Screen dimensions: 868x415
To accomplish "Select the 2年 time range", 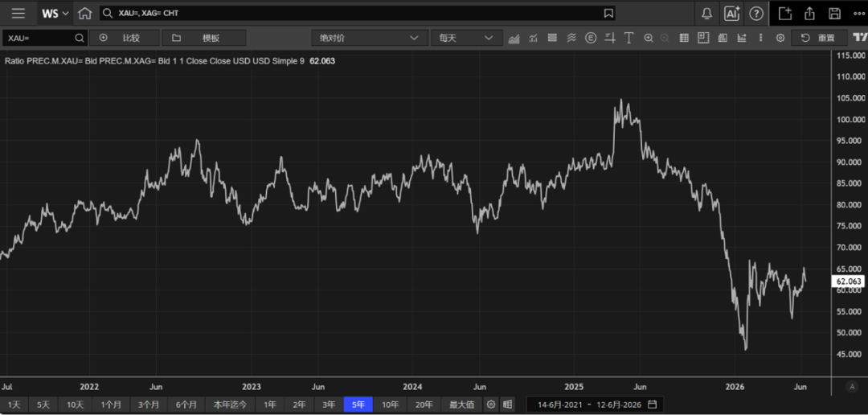I will click(300, 405).
